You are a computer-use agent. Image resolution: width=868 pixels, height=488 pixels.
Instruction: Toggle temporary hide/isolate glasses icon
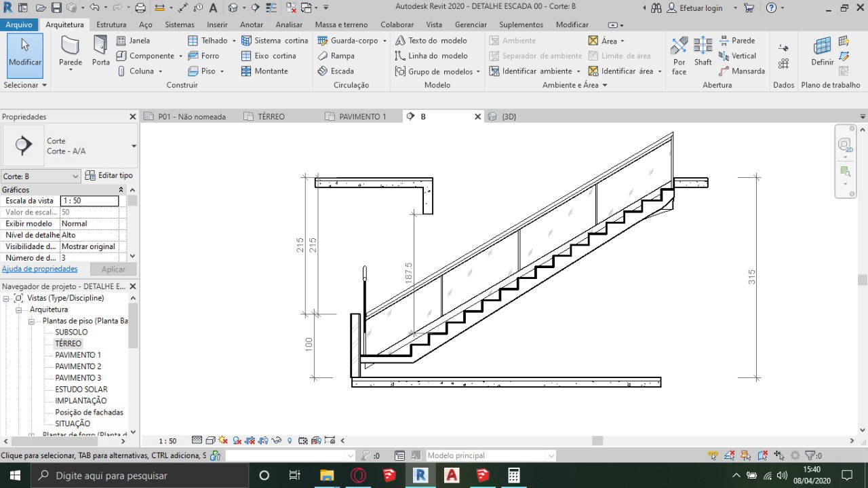[277, 440]
